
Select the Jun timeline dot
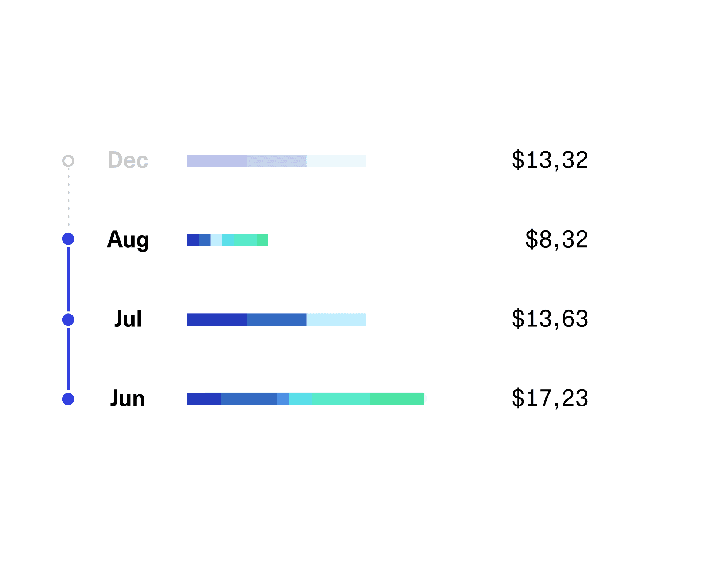(68, 399)
